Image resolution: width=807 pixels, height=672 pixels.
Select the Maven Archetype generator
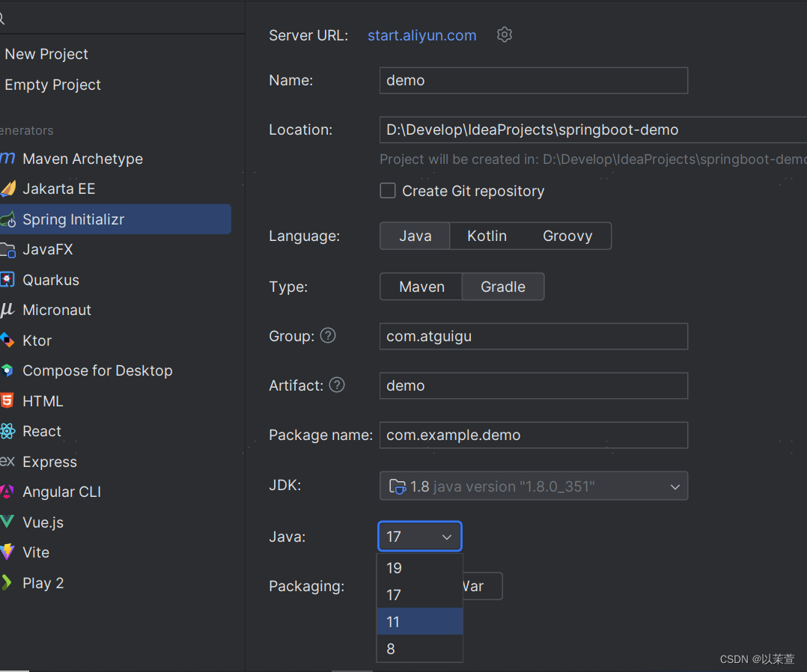coord(83,159)
